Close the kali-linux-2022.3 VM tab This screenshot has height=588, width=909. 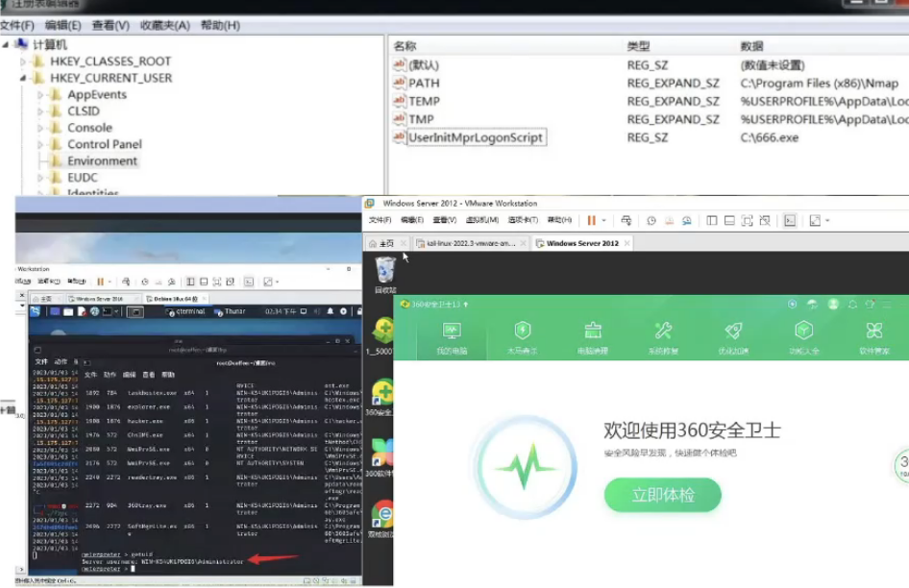[x=523, y=243]
